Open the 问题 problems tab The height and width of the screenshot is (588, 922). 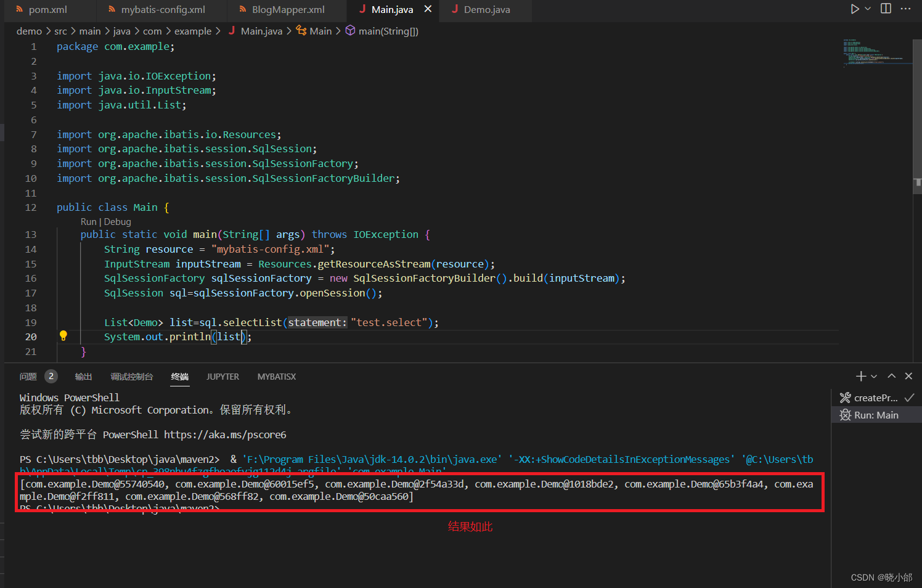click(x=28, y=376)
